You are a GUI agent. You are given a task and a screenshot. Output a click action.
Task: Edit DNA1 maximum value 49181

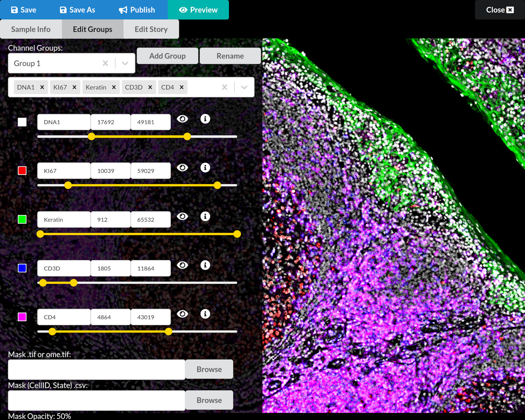[151, 122]
